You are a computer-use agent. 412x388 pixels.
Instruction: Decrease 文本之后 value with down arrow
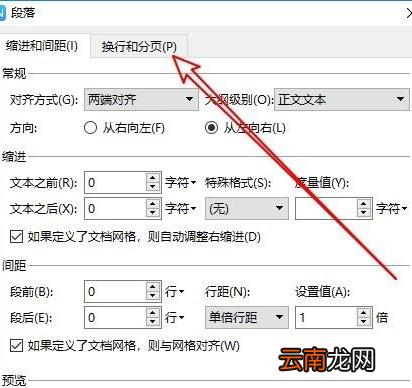click(x=153, y=213)
